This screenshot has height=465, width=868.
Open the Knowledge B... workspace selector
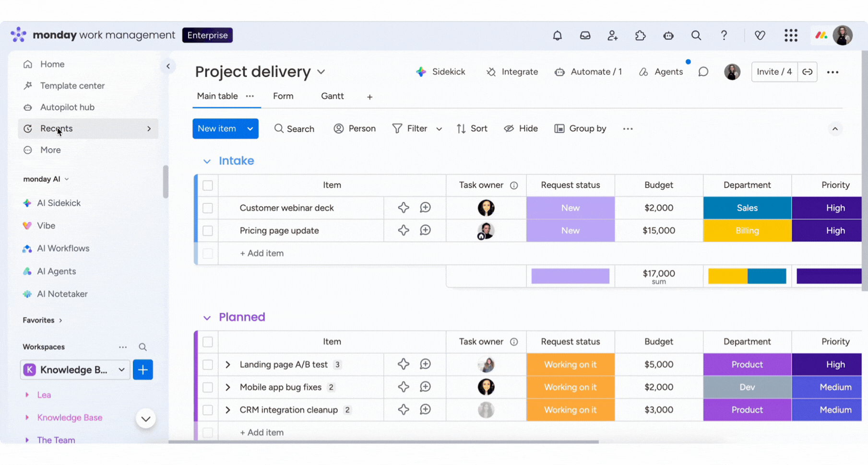[x=75, y=370]
